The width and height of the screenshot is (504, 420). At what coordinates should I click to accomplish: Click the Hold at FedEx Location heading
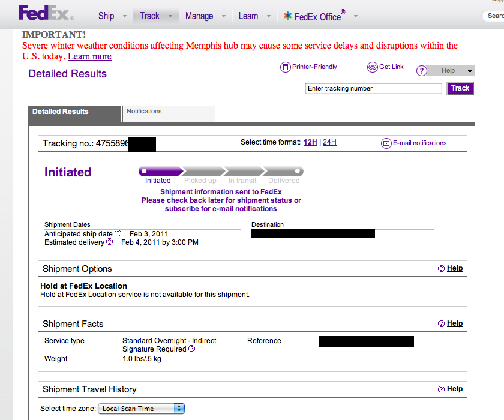coord(83,286)
